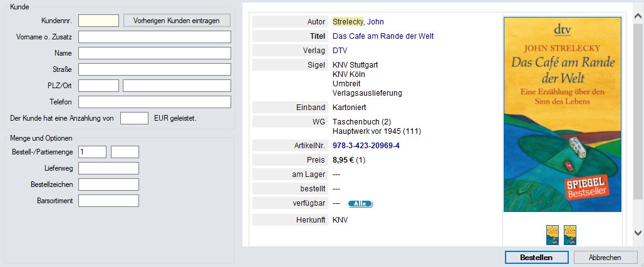Click the large book cover image
Viewport: 644px width, 267px height.
tap(562, 114)
